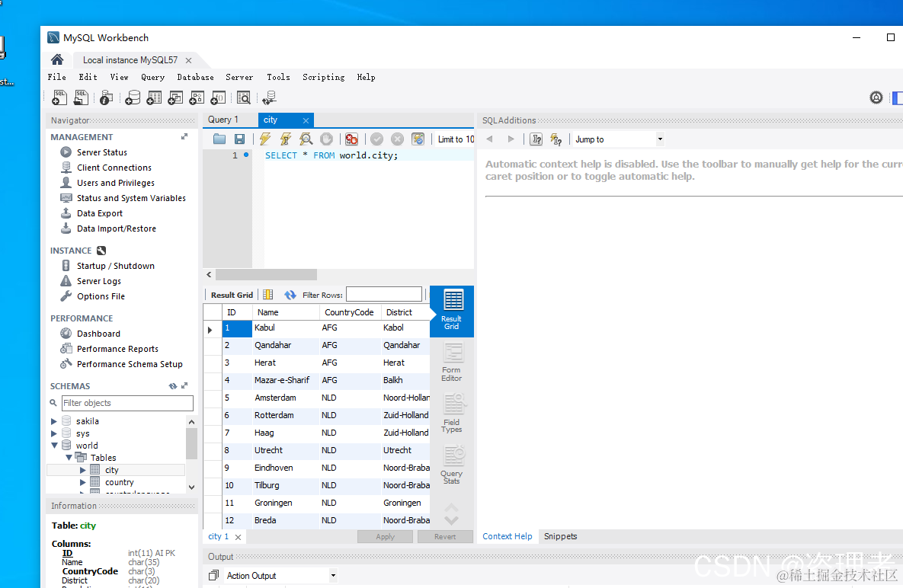Open a SQL script file icon

82,97
